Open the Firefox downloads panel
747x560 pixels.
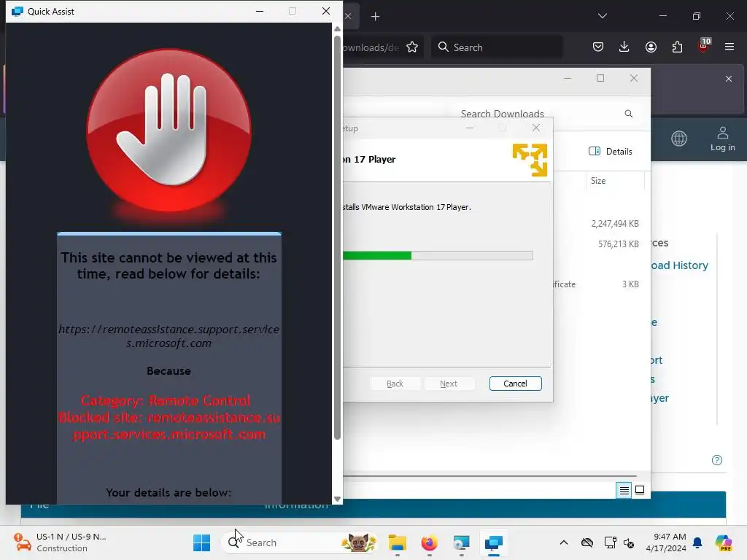pos(624,47)
